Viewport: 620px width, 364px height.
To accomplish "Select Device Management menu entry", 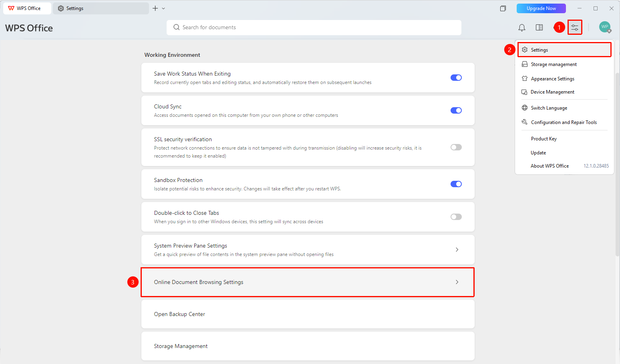I will click(564, 92).
